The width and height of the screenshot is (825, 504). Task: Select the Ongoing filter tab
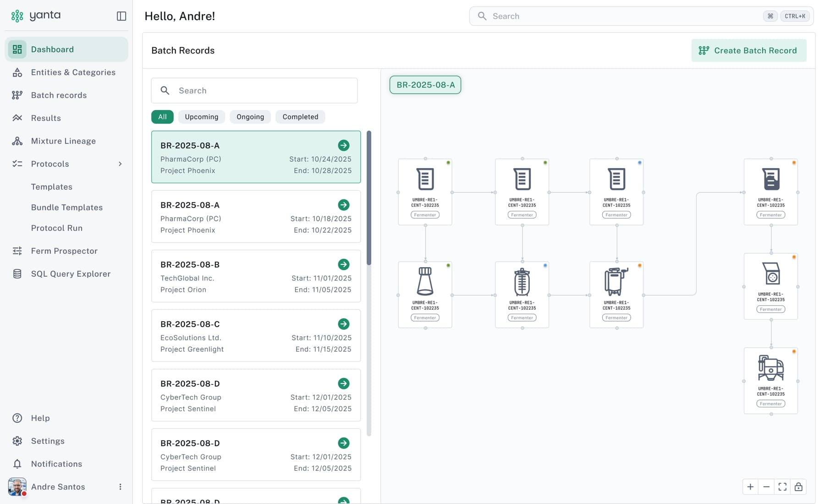(250, 117)
